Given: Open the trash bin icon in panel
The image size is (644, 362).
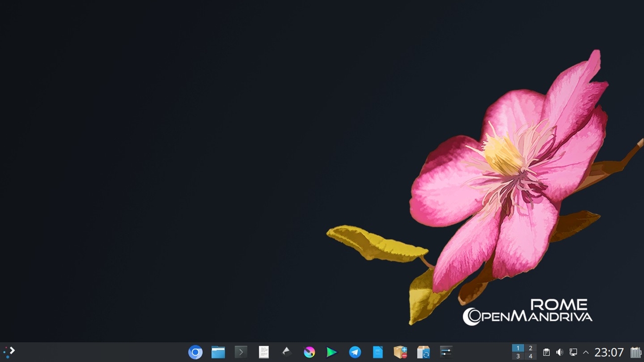Looking at the screenshot, I should point(636,352).
